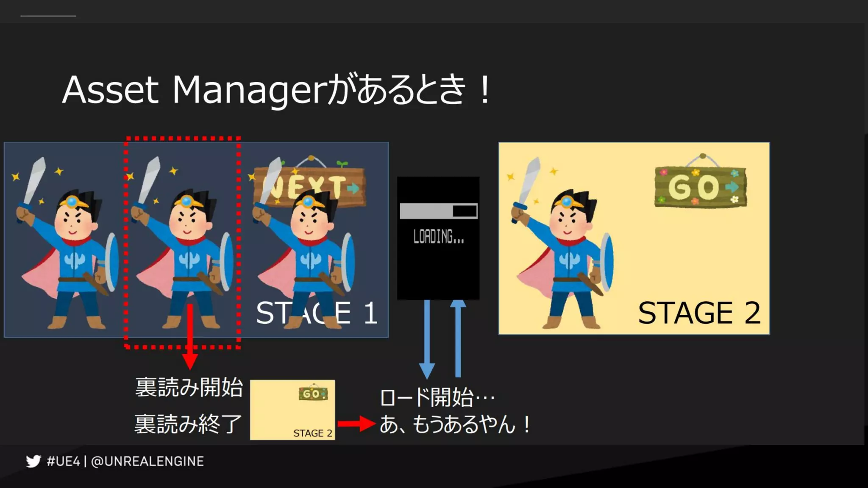The height and width of the screenshot is (488, 868).
Task: Click the red downward arrow
Action: (x=190, y=339)
